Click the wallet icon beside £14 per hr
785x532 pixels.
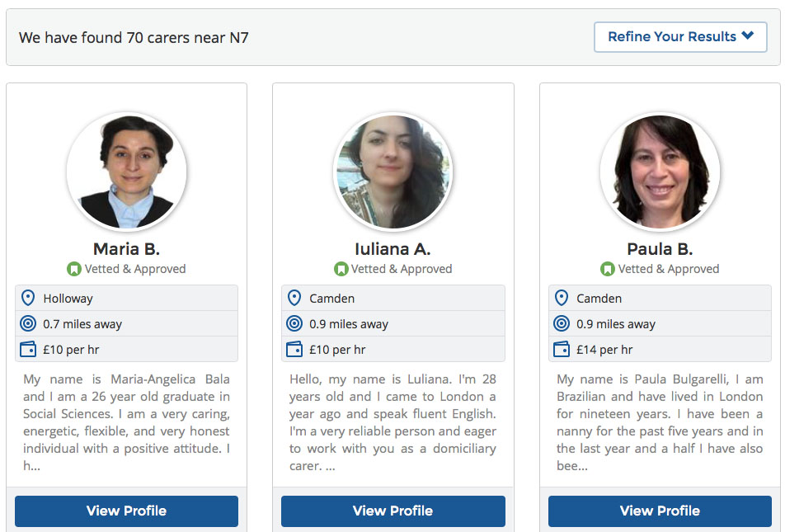coord(562,349)
